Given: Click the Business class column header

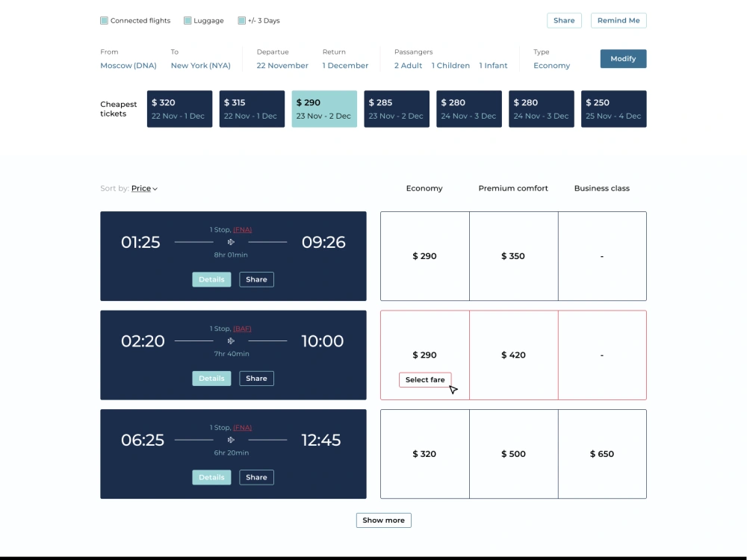Looking at the screenshot, I should pos(601,189).
